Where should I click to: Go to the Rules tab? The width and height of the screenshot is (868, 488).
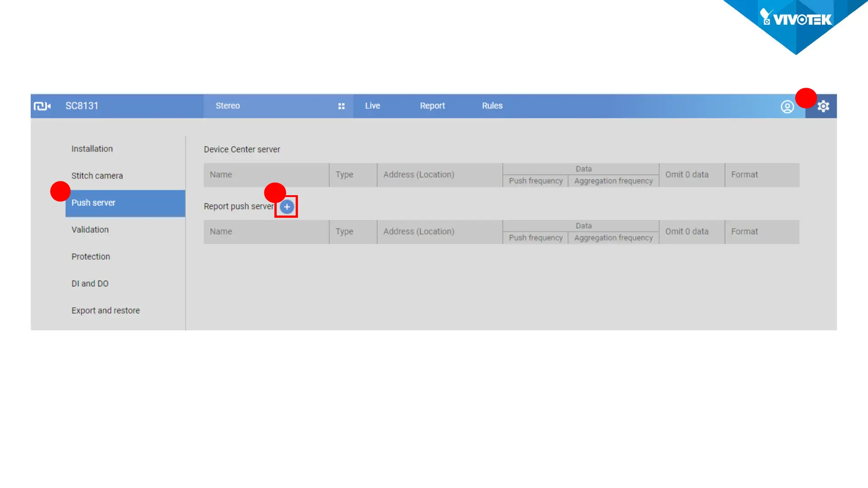pyautogui.click(x=492, y=106)
